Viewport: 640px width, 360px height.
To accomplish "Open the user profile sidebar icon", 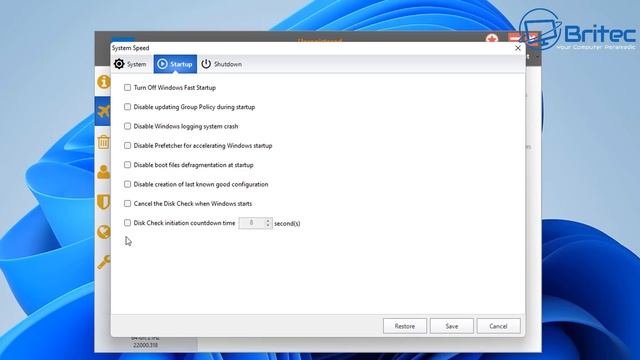I will click(103, 172).
